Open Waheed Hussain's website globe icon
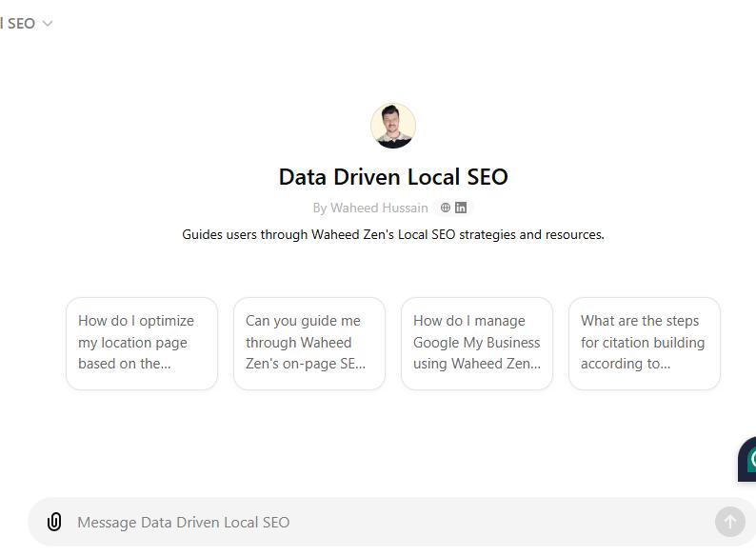This screenshot has width=756, height=556. click(446, 208)
